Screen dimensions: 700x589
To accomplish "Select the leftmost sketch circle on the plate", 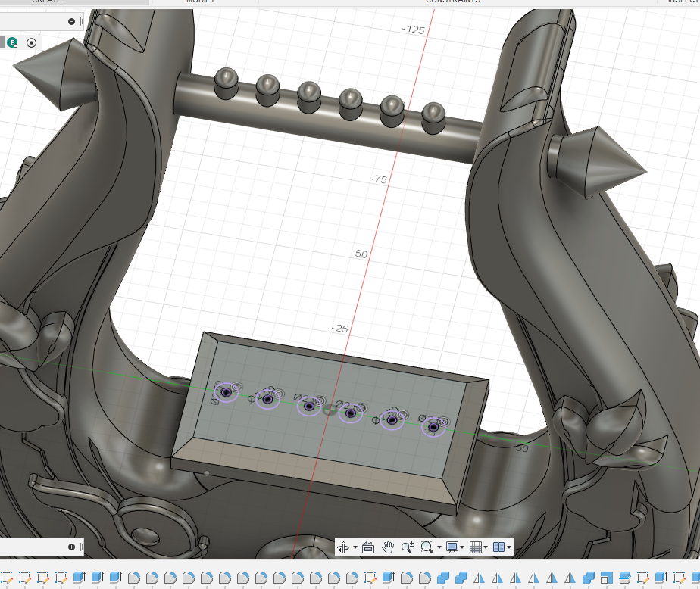I will tap(227, 393).
